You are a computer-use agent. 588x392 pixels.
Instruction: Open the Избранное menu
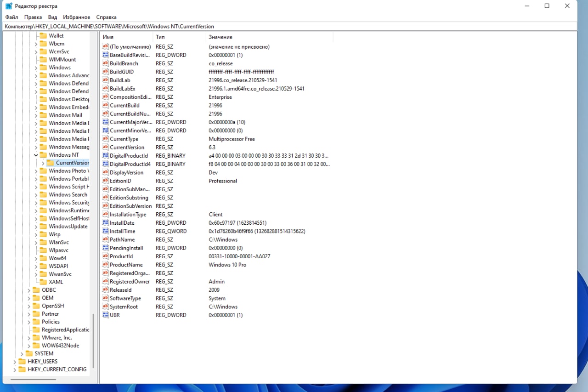pos(77,17)
